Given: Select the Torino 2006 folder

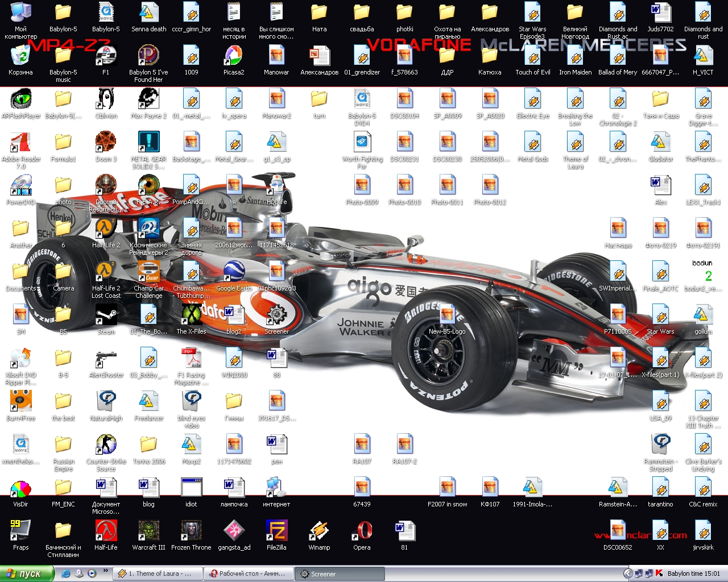Looking at the screenshot, I should click(x=148, y=449).
